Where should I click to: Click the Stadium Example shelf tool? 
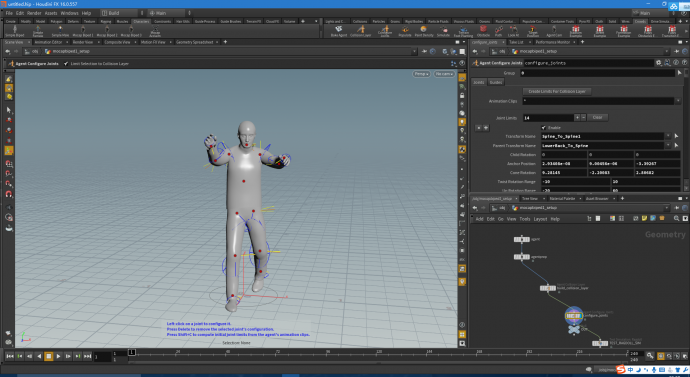click(576, 31)
